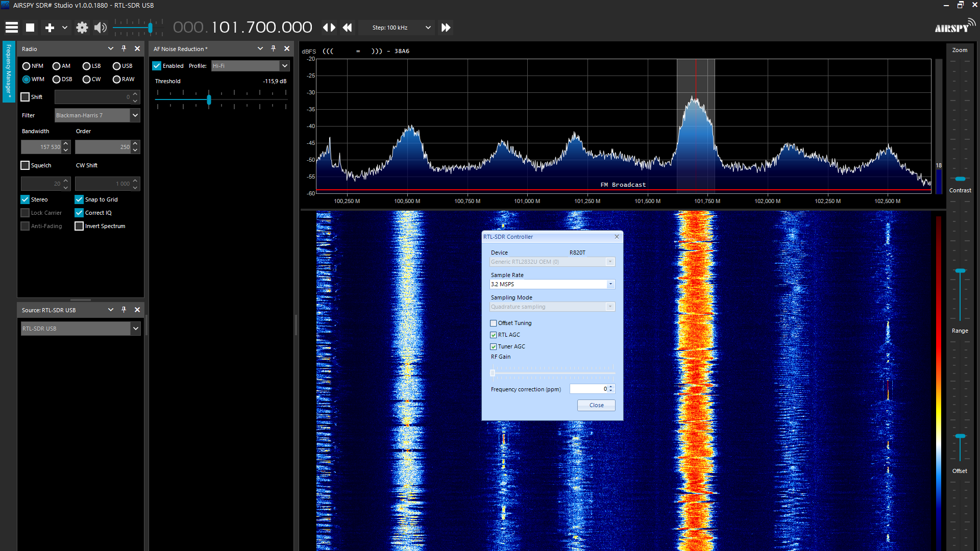
Task: Open the Step 100 kHz dropdown
Action: click(396, 28)
